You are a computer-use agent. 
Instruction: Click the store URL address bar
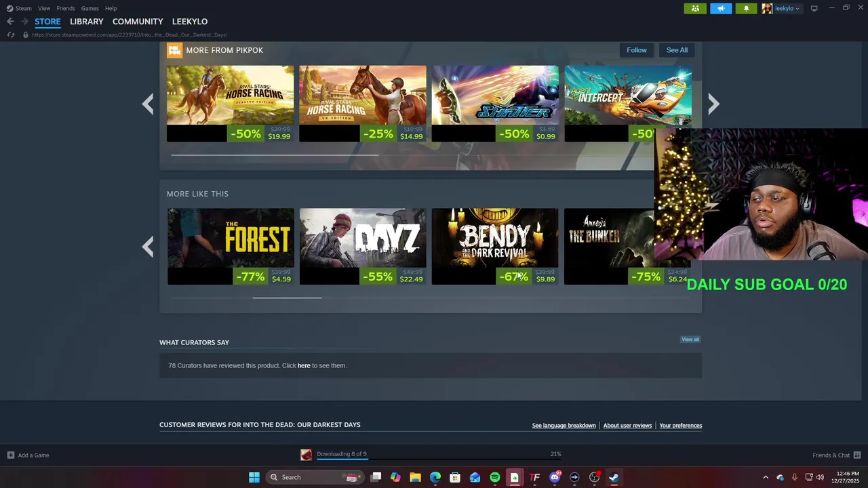[x=129, y=35]
